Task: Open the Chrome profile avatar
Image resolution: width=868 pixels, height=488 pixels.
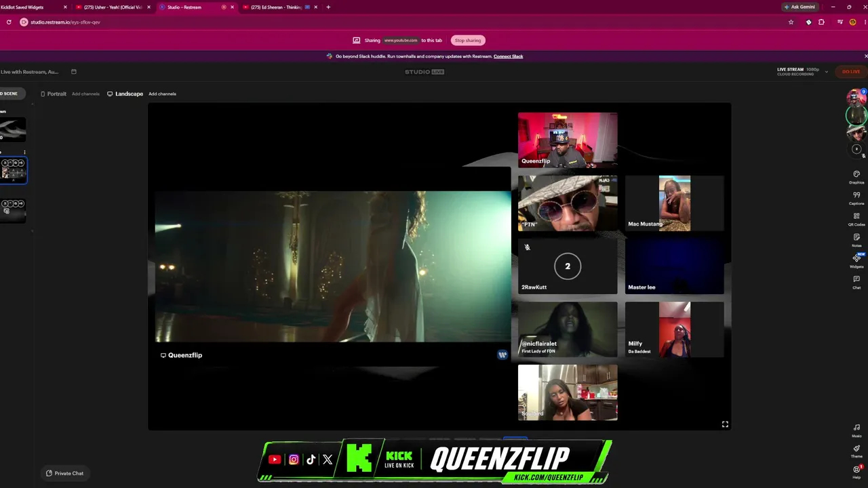Action: coord(852,22)
